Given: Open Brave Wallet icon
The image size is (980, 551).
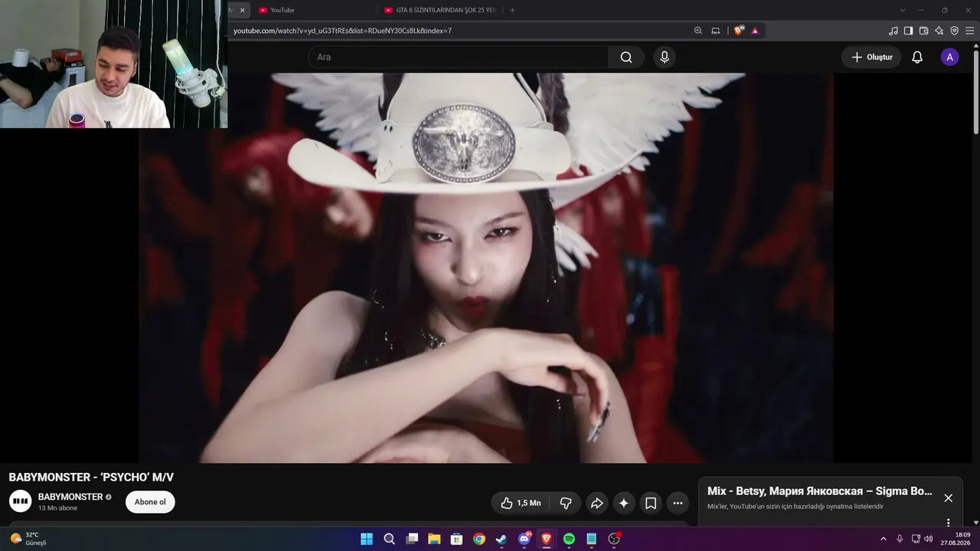Looking at the screenshot, I should [x=924, y=31].
